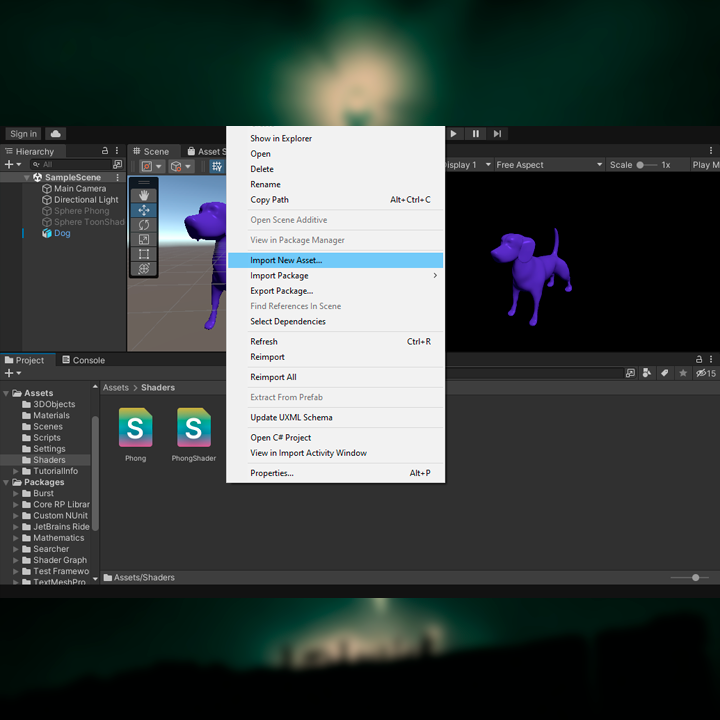Select the Transform tool in Scene
This screenshot has width=720, height=720.
pyautogui.click(x=144, y=269)
